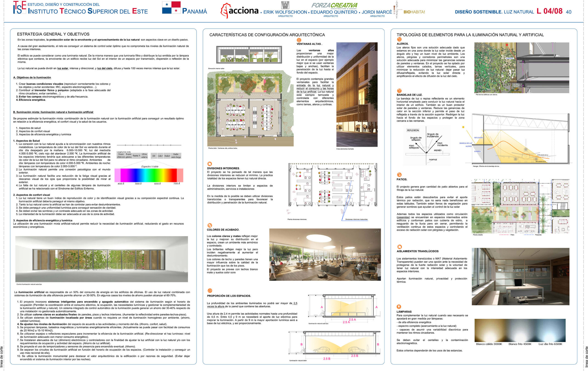588x371 pixels.
Task: Click the BIOHABITA! logo text
Action: tap(414, 12)
